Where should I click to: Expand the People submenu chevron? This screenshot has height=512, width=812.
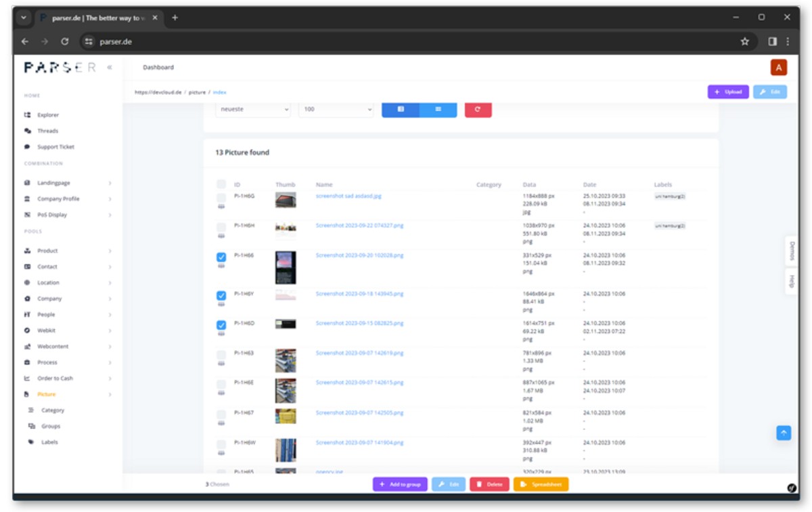tap(110, 315)
